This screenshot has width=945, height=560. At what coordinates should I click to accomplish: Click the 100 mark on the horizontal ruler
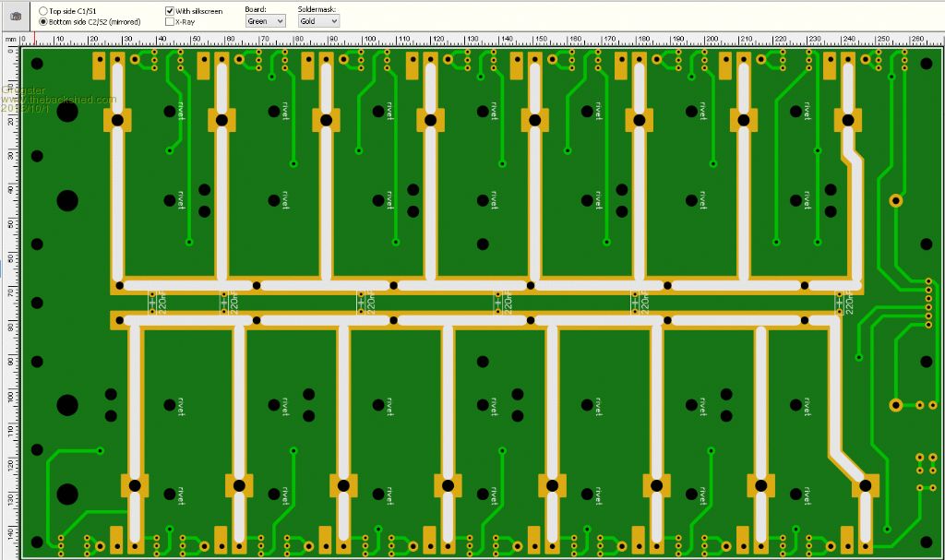(369, 40)
